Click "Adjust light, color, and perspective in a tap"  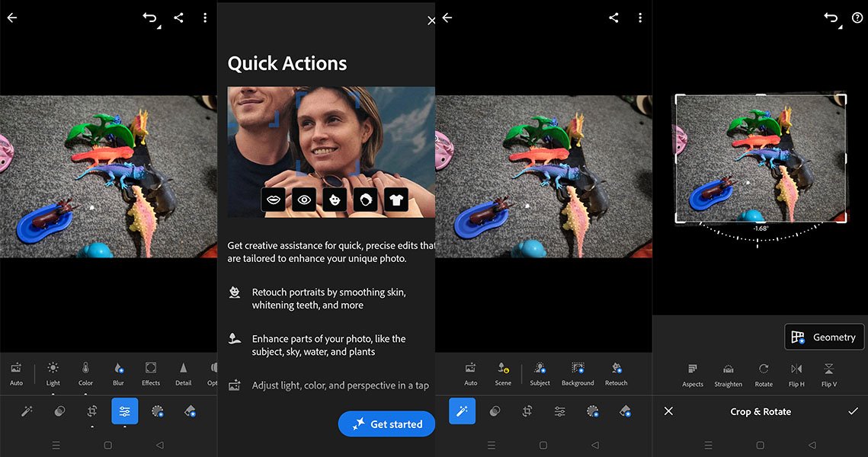pyautogui.click(x=341, y=385)
